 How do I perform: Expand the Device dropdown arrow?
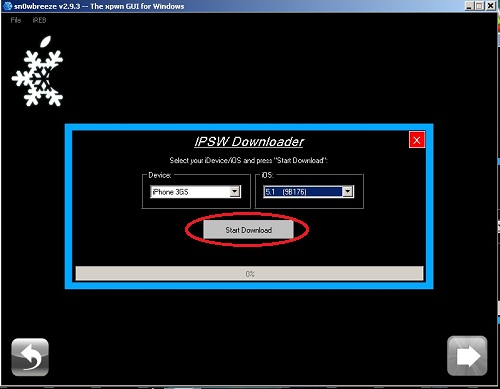coord(235,192)
